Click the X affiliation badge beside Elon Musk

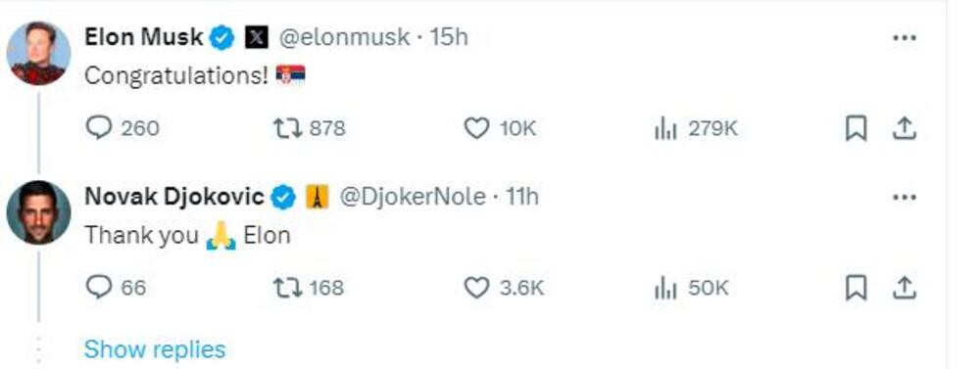[256, 38]
